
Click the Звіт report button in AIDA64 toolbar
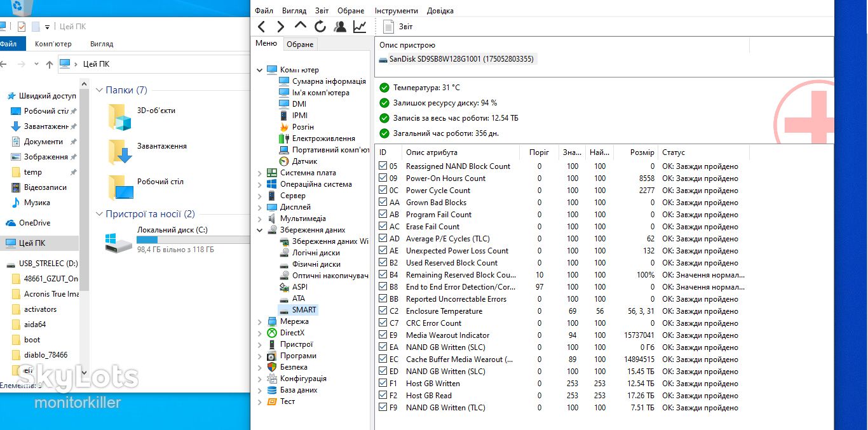pyautogui.click(x=398, y=27)
